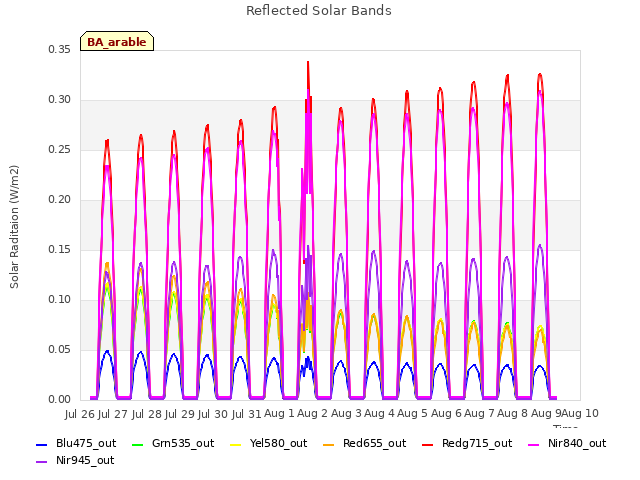Viewport: 640px width, 480px height.
Task: Toggle the Nir840_out legend entry
Action: [567, 444]
